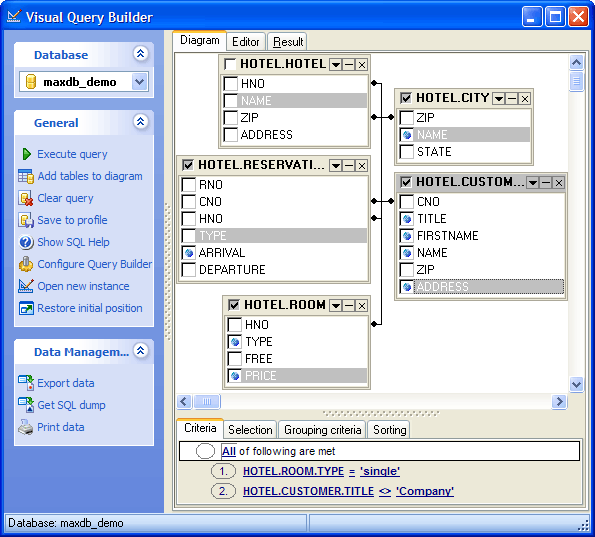The height and width of the screenshot is (537, 595).
Task: Open the maxdb_demo database dropdown
Action: tap(139, 82)
